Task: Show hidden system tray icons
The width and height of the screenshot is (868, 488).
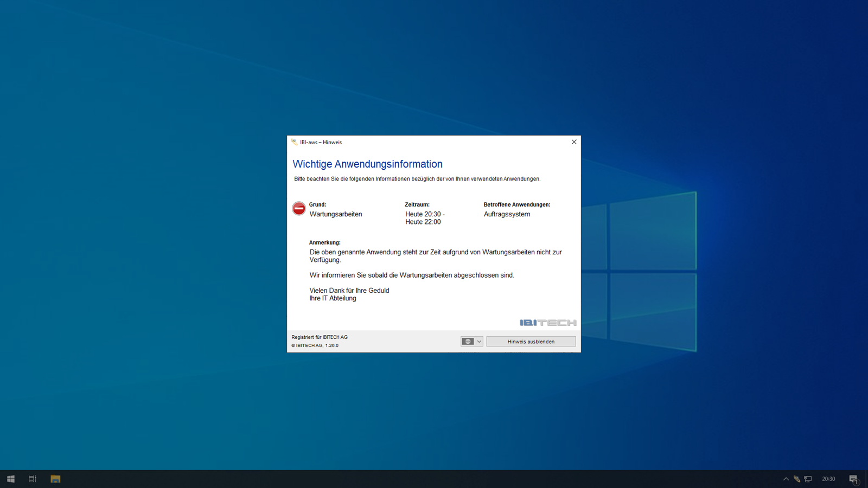Action: (786, 479)
